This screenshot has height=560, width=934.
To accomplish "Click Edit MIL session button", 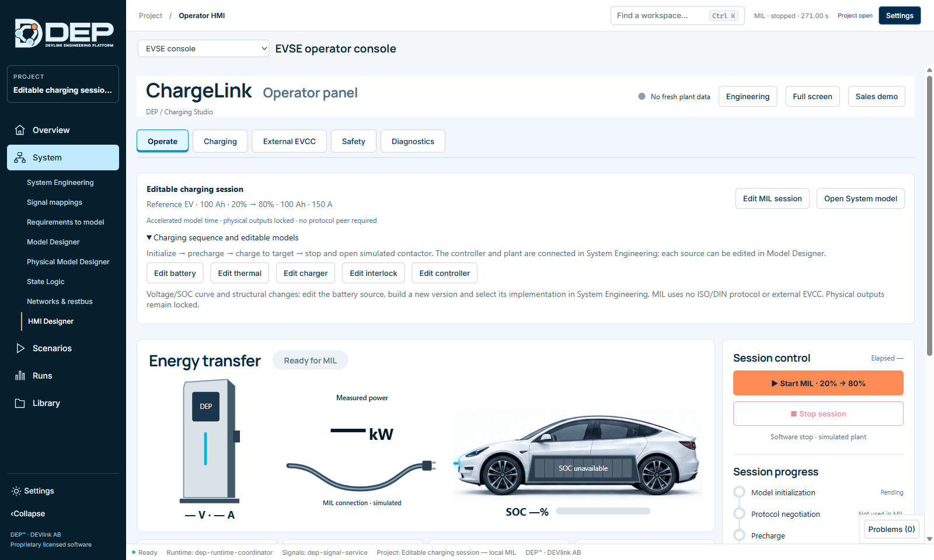I will coord(772,198).
